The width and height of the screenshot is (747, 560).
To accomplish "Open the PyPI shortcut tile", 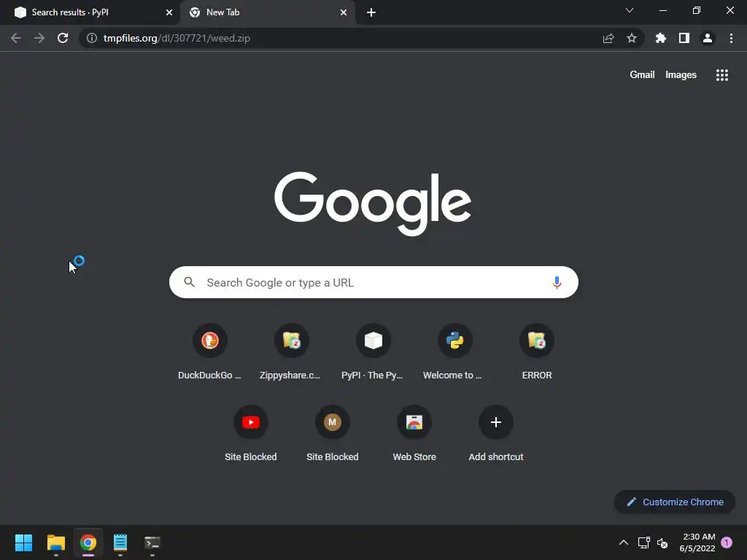I will (373, 351).
